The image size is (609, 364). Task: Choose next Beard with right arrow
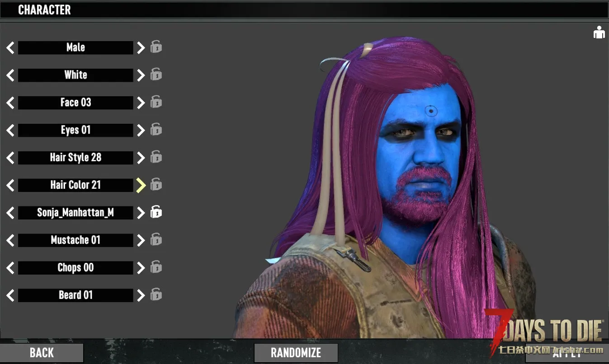click(x=141, y=295)
